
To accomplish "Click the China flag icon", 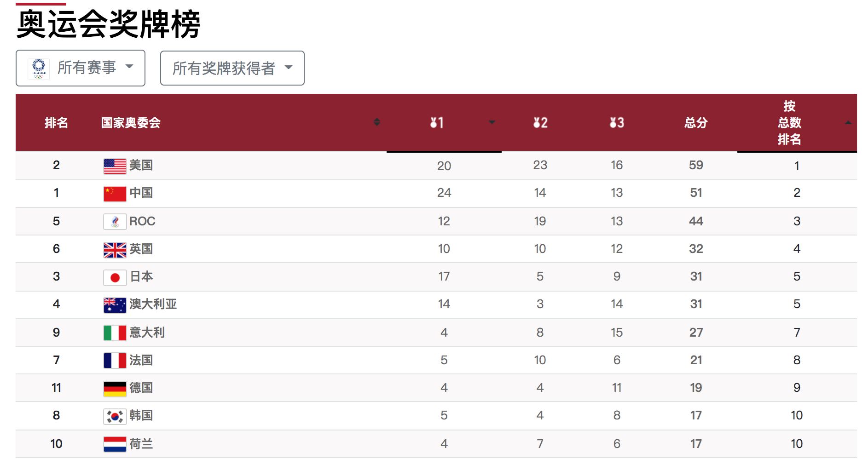I will (x=115, y=194).
